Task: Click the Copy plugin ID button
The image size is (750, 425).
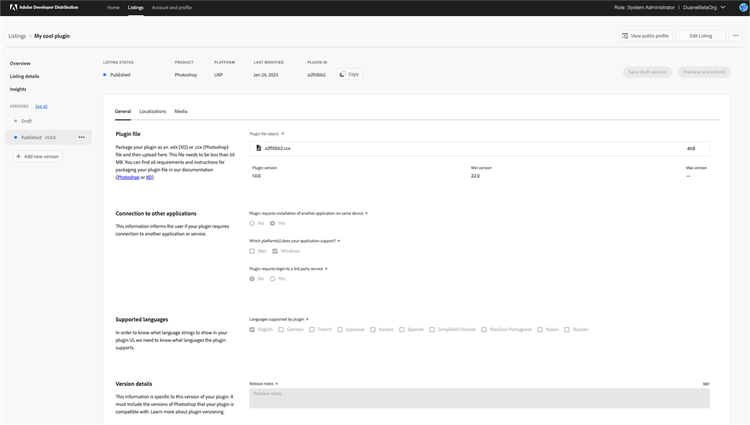Action: (x=349, y=74)
